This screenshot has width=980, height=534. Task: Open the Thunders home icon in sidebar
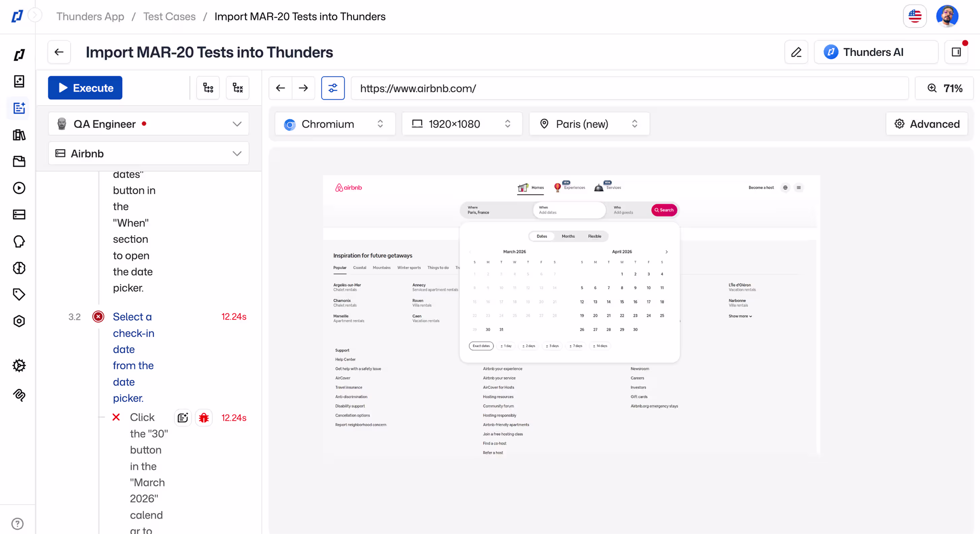pos(19,55)
